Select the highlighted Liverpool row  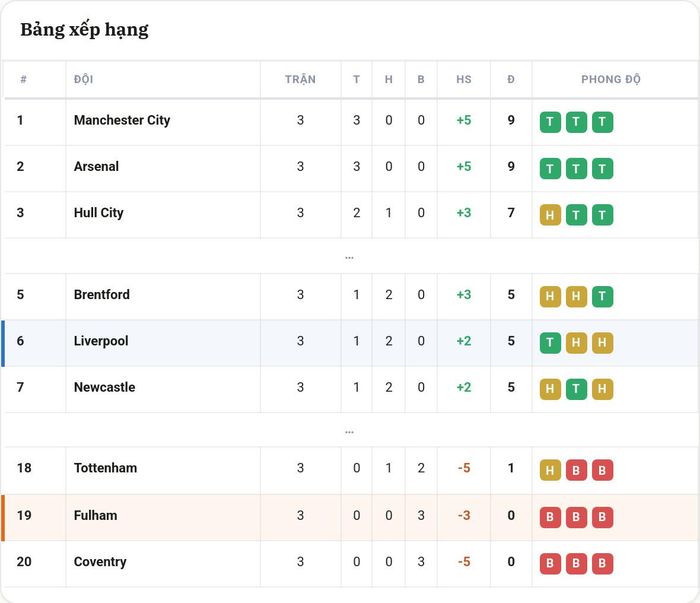click(x=351, y=343)
